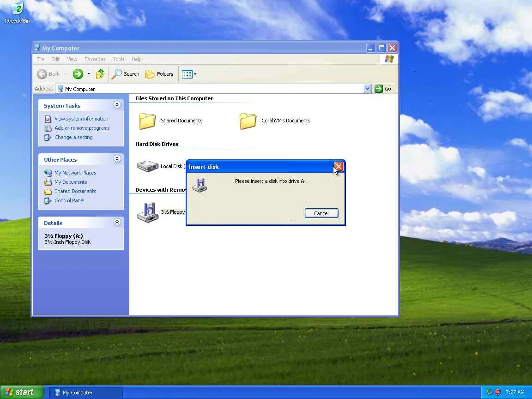532x399 pixels.
Task: Open the Recycle Bin desktop icon
Action: coord(17,12)
